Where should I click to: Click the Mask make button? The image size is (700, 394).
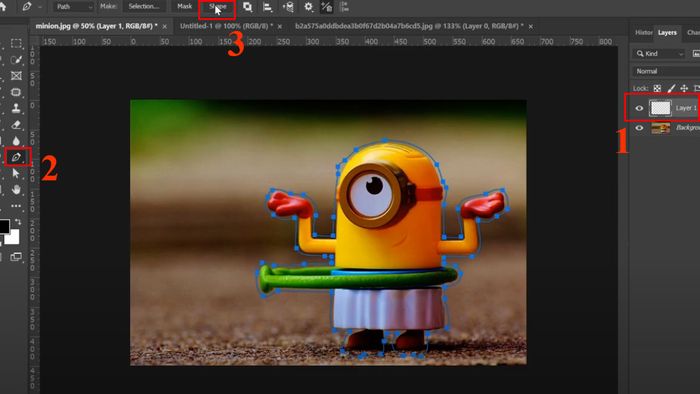pos(184,7)
